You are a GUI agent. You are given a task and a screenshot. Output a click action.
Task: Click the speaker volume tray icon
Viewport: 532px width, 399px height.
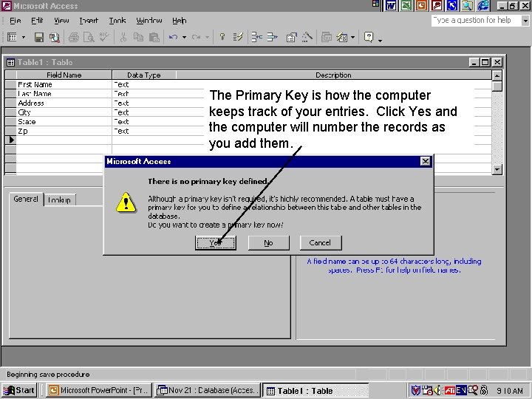tap(437, 391)
